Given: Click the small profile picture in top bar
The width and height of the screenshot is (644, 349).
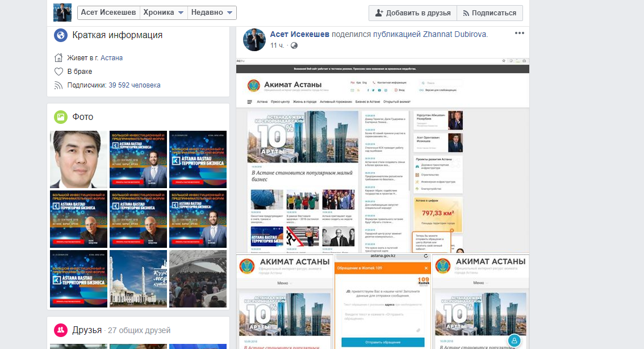Looking at the screenshot, I should coord(62,13).
